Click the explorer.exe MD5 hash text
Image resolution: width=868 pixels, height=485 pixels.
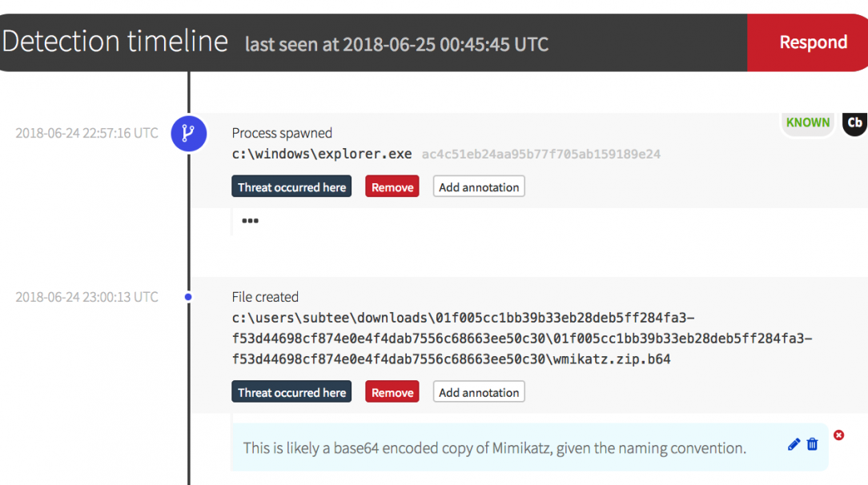click(x=540, y=154)
